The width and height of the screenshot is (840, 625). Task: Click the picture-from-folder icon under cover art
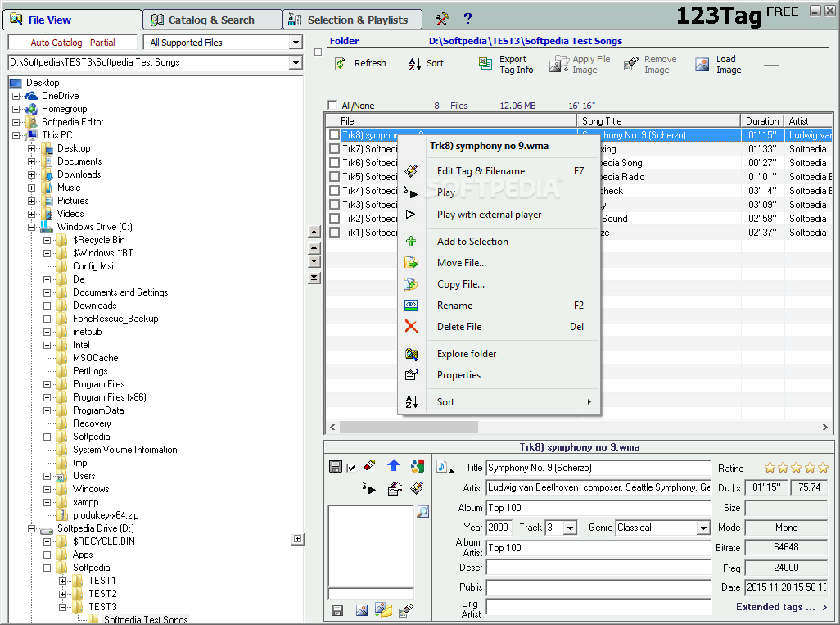(x=384, y=609)
